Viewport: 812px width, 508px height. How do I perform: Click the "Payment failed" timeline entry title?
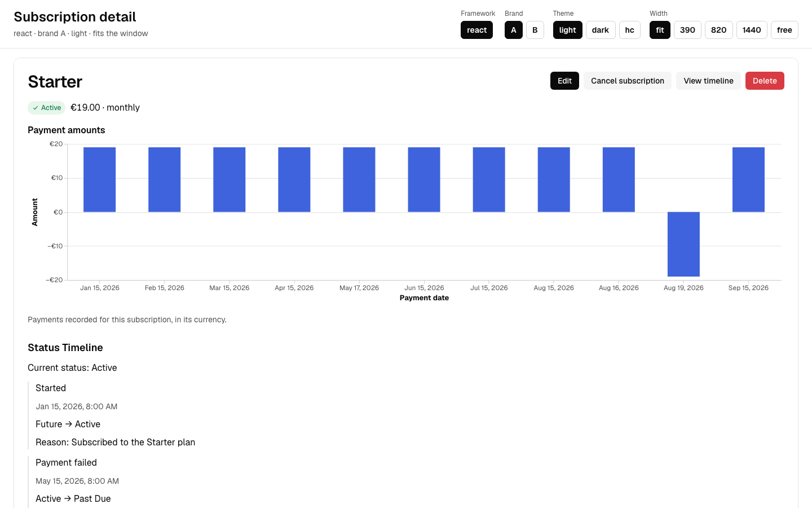click(66, 463)
